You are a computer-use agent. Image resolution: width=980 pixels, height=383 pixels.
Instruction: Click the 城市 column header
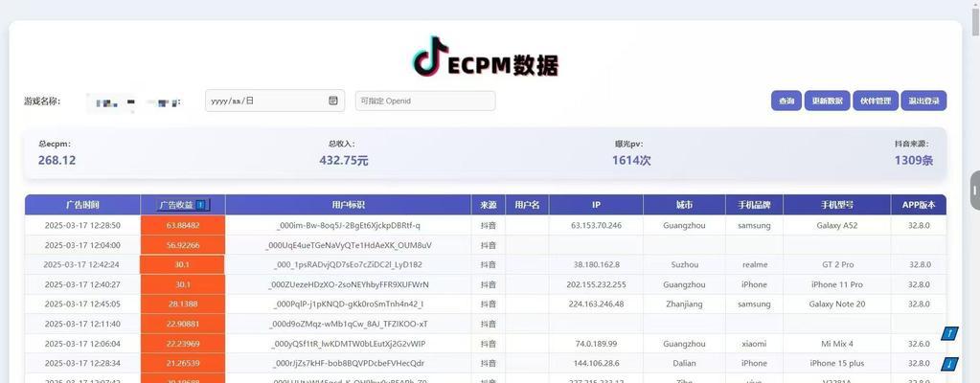click(x=684, y=205)
